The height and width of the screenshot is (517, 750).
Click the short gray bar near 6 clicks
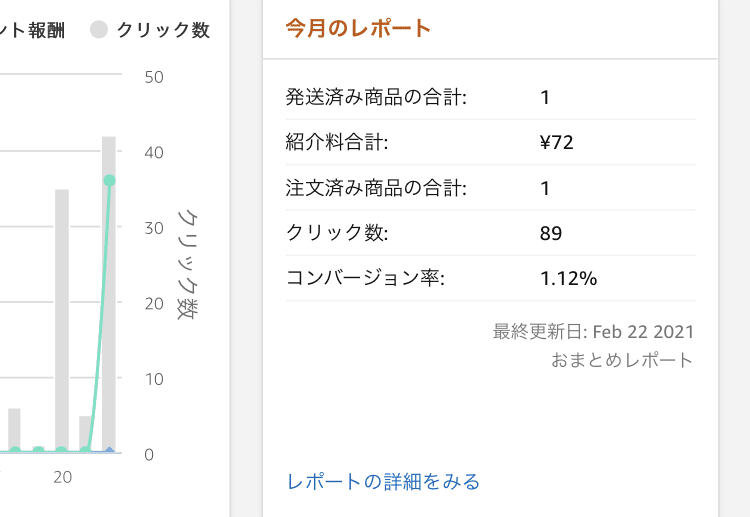coord(14,430)
